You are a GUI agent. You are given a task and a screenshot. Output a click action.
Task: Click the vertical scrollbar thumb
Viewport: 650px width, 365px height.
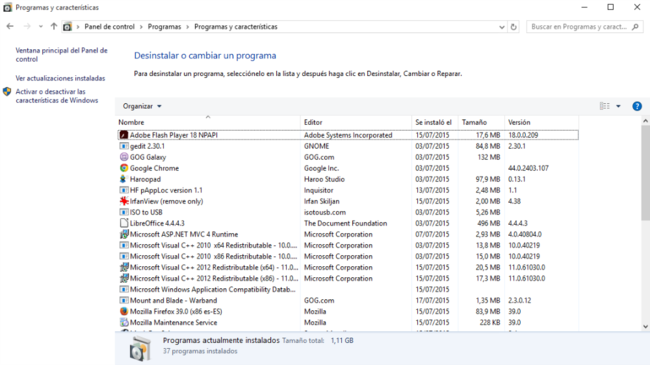tap(645, 173)
